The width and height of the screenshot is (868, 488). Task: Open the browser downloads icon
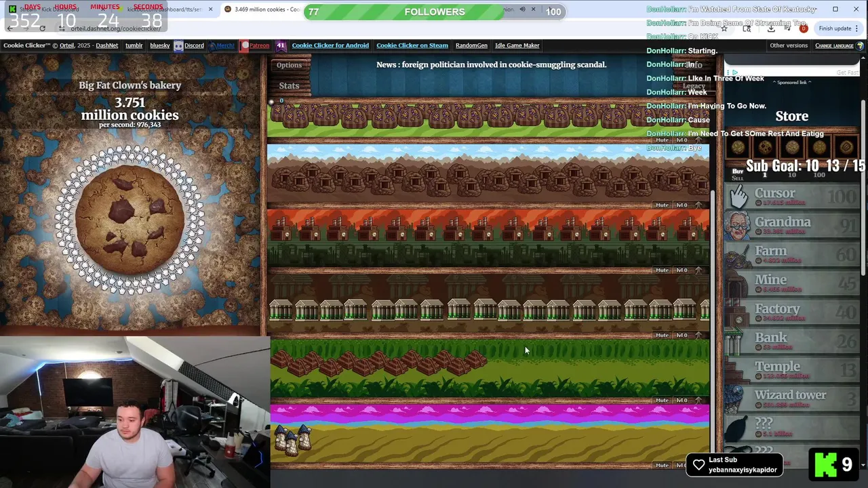click(x=771, y=28)
